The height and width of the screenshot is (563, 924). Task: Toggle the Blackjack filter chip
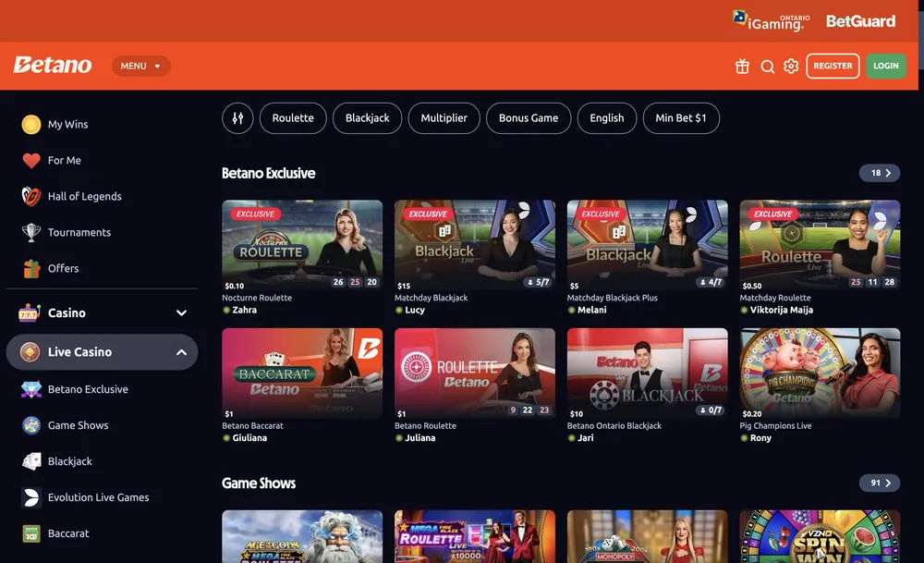point(367,118)
